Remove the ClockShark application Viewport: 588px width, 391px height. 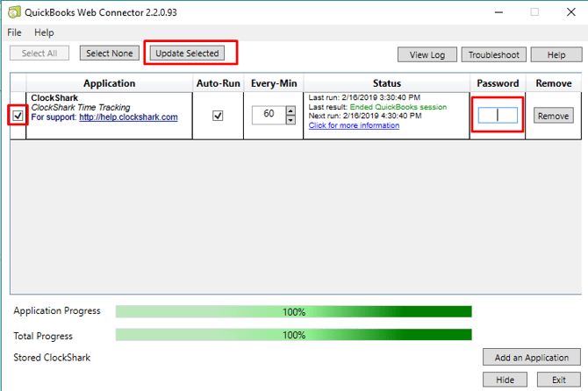[553, 116]
